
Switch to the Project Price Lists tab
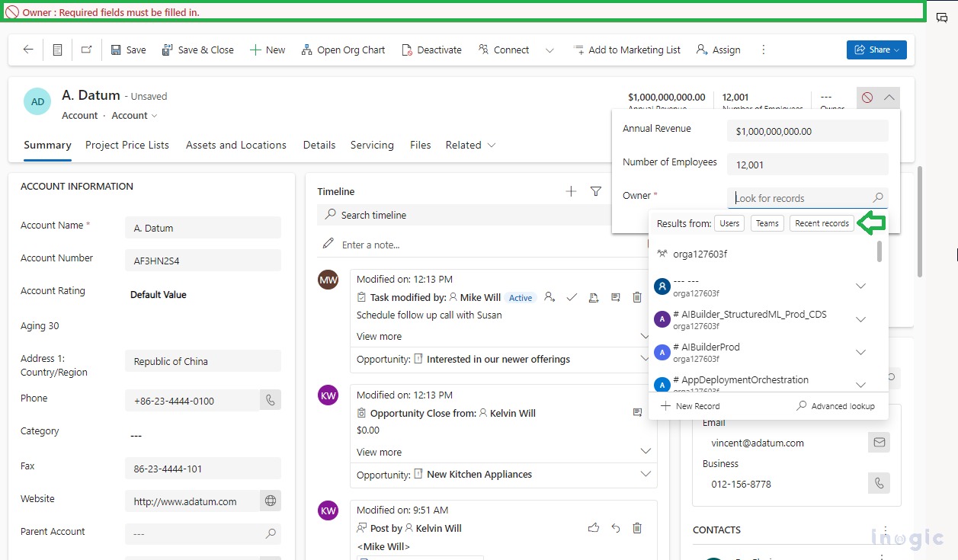point(127,145)
